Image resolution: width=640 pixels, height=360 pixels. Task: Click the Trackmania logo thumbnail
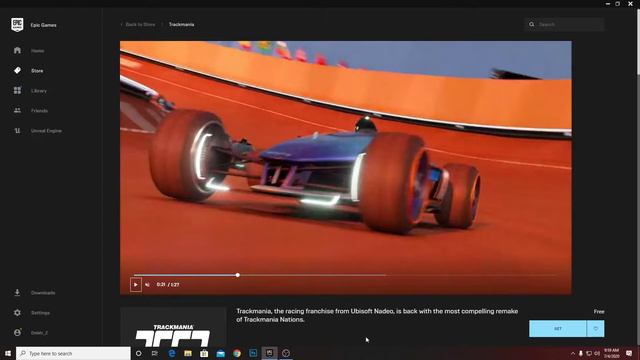[x=173, y=327]
